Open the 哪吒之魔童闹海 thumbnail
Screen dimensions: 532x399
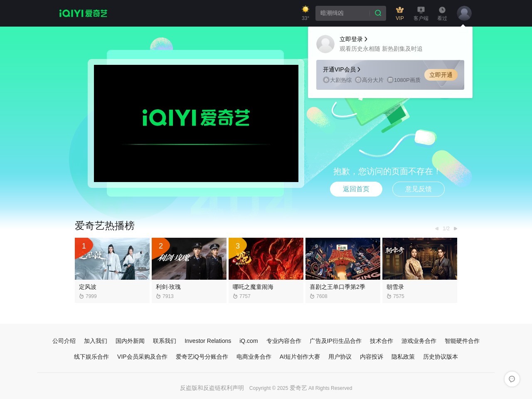click(x=266, y=259)
